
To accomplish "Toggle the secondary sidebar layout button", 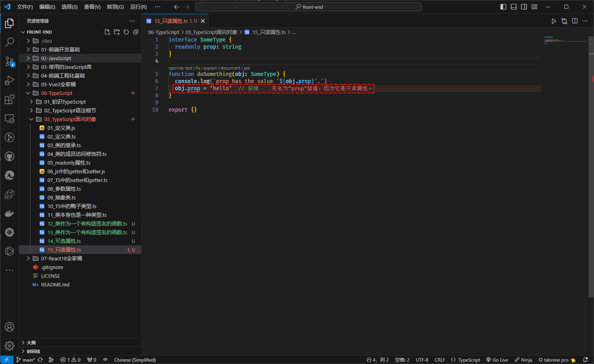I will [524, 7].
